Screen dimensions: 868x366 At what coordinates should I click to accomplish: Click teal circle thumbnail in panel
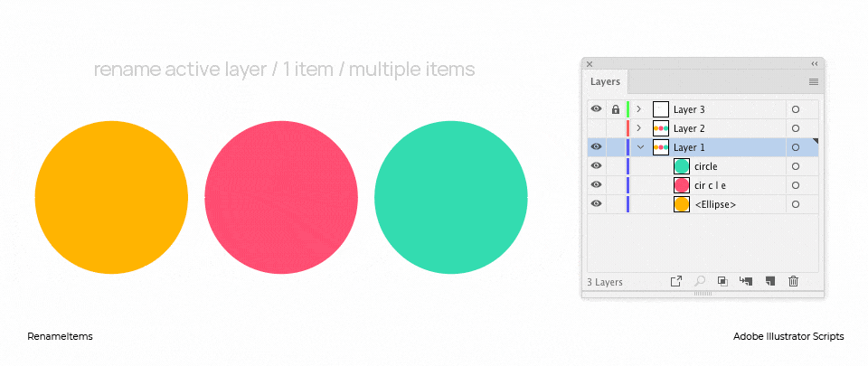coord(682,166)
